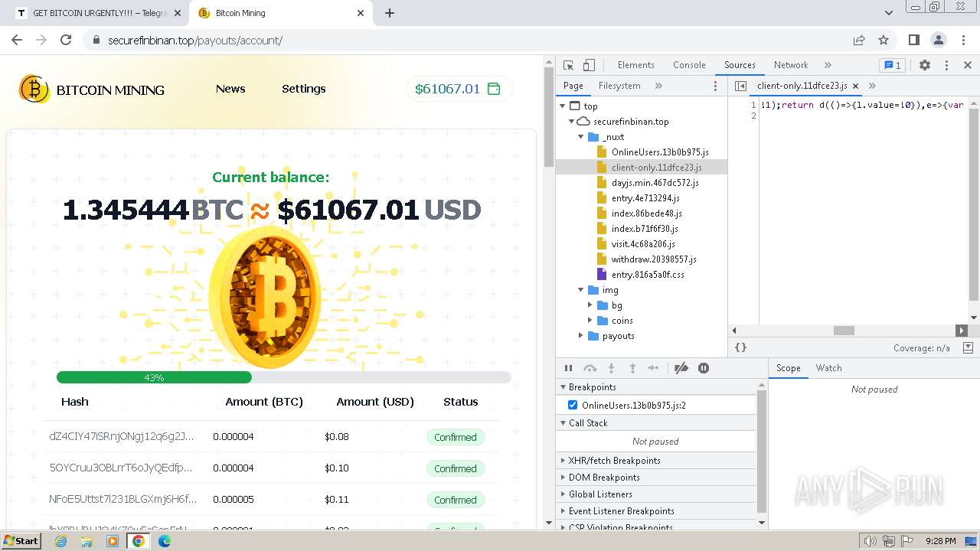
Task: Toggle the Chrome side panel icon
Action: point(913,40)
